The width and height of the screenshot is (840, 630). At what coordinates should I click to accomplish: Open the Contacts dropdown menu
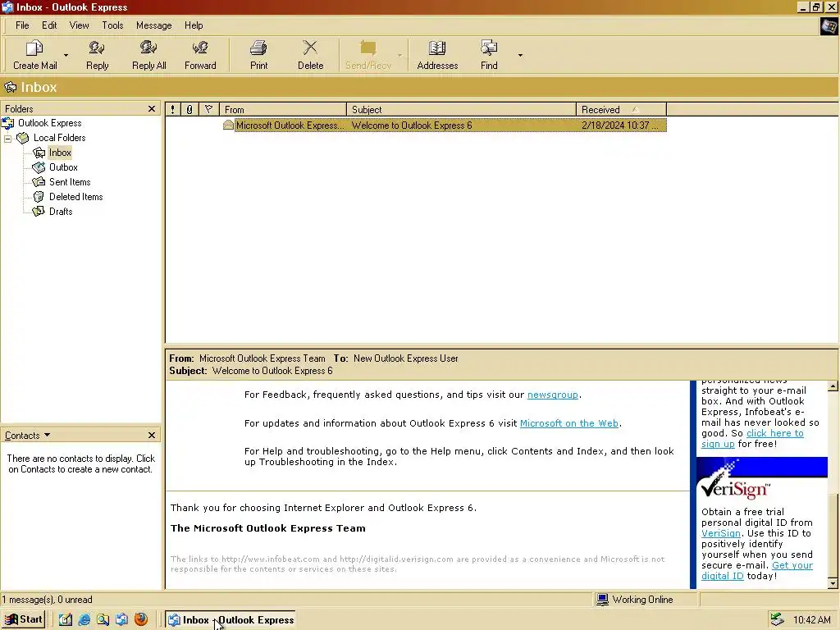click(x=27, y=436)
